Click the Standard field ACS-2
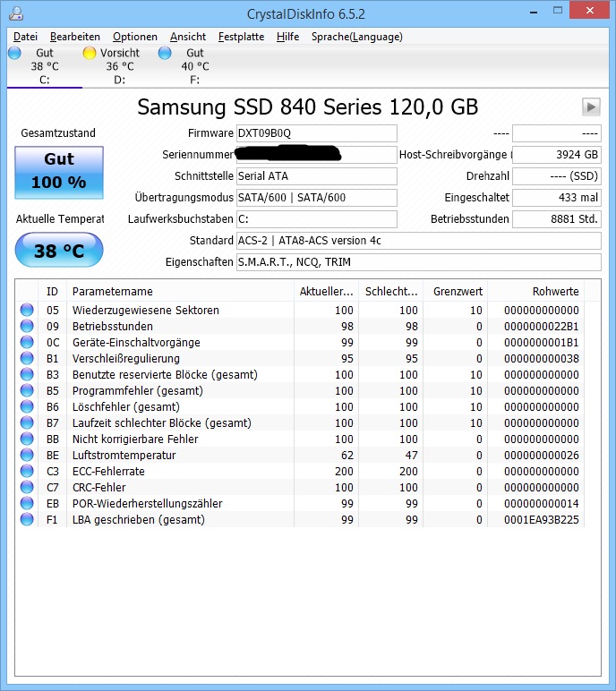This screenshot has width=616, height=691. pyautogui.click(x=419, y=241)
